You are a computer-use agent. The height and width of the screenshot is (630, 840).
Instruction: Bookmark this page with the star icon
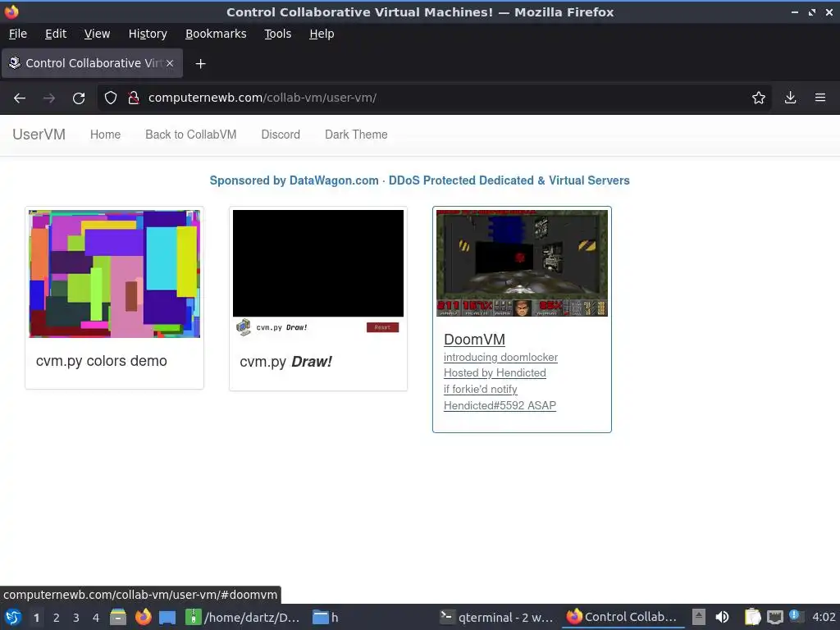pyautogui.click(x=759, y=98)
